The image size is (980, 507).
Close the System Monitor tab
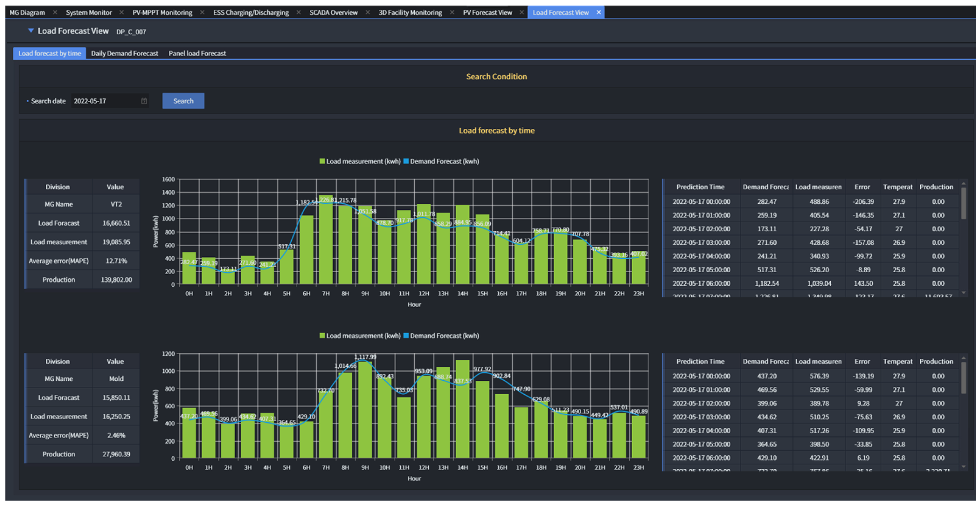click(121, 12)
